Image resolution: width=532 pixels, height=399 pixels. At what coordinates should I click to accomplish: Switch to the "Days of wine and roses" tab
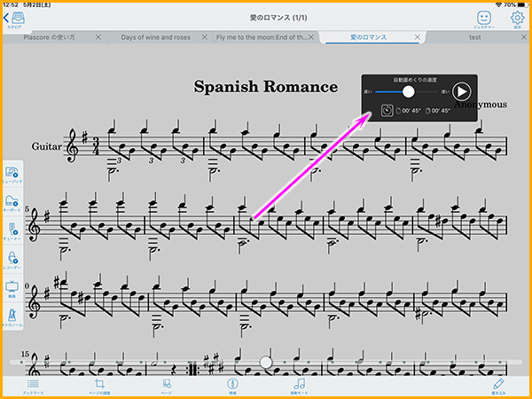pos(156,37)
